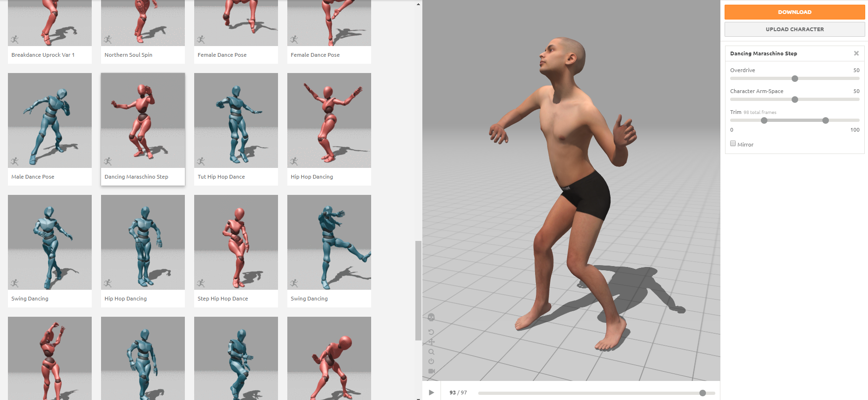This screenshot has width=868, height=400.
Task: Click the Trim 98 total frames label
Action: pos(753,112)
